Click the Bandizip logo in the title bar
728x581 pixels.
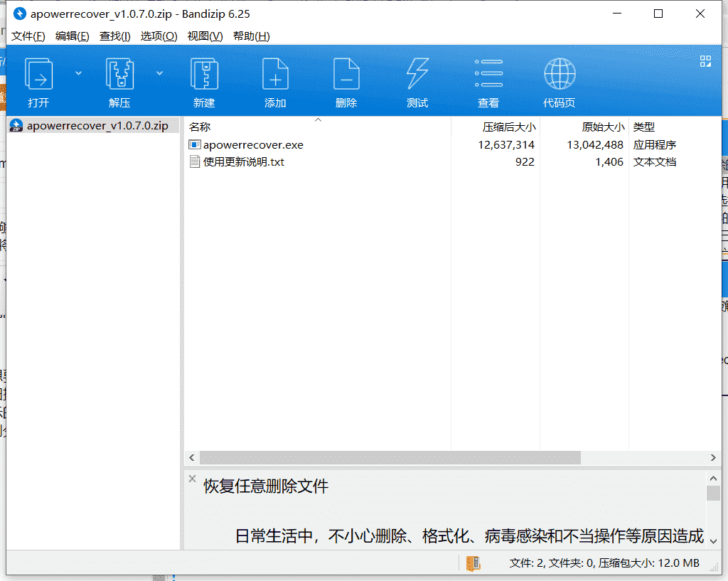click(19, 14)
